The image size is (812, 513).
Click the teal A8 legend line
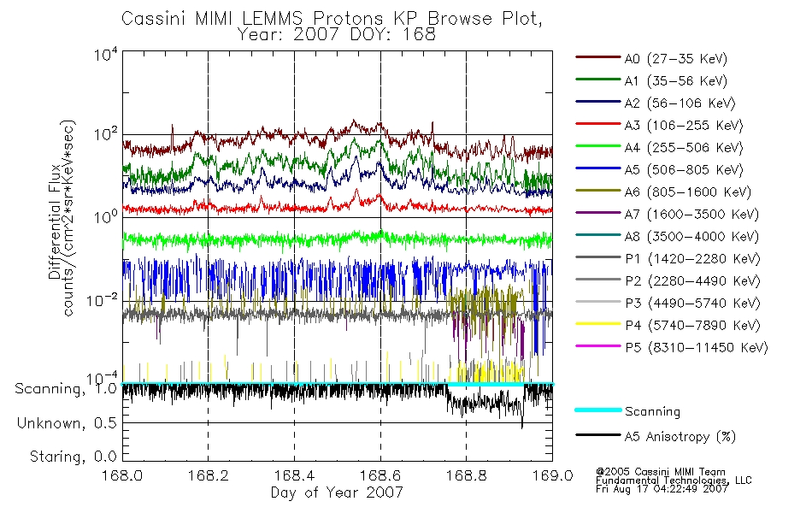pyautogui.click(x=598, y=235)
